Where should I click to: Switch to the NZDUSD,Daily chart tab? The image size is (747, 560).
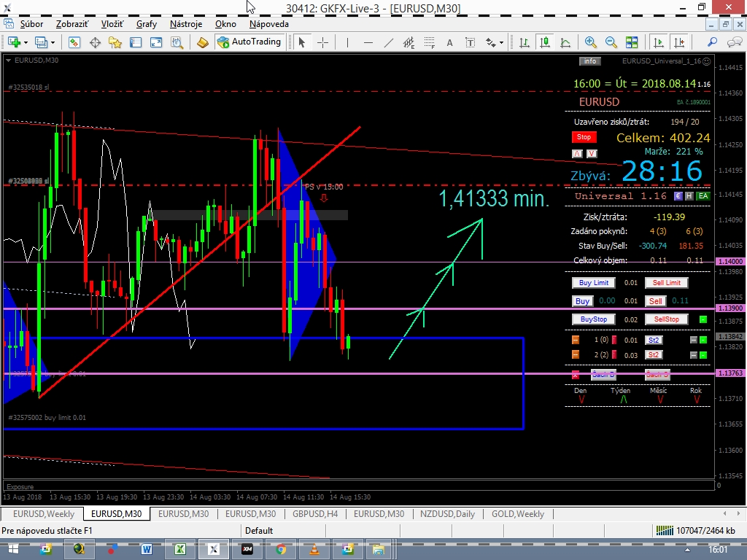click(447, 514)
